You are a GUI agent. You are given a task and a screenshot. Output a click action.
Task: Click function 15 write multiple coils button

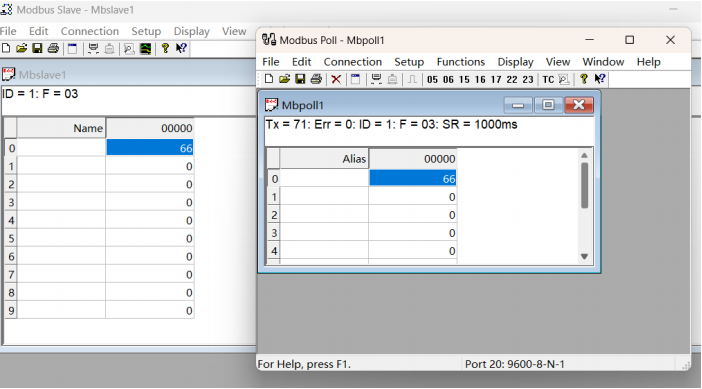(464, 80)
